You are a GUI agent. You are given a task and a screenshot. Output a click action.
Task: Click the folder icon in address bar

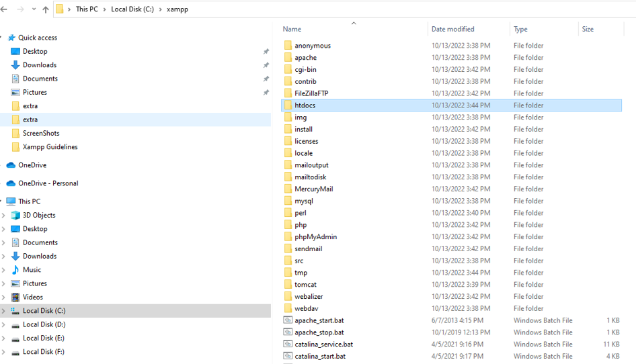[x=59, y=9]
